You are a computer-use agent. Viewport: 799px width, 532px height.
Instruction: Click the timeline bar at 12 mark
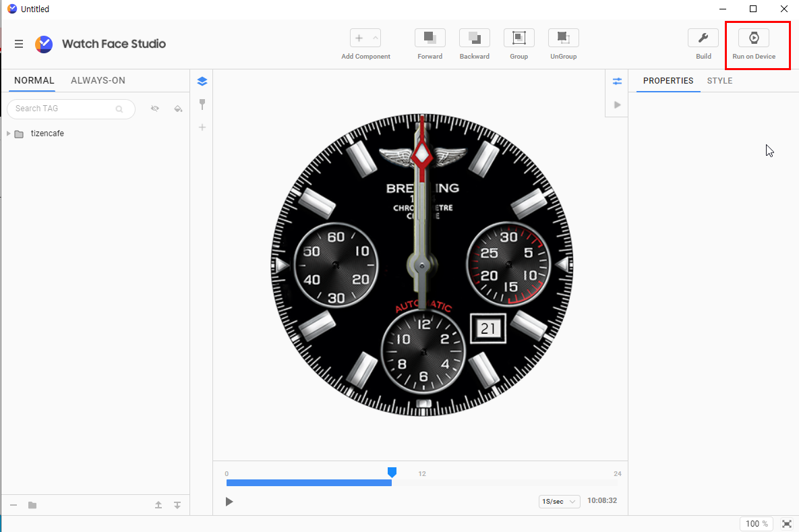click(x=422, y=483)
